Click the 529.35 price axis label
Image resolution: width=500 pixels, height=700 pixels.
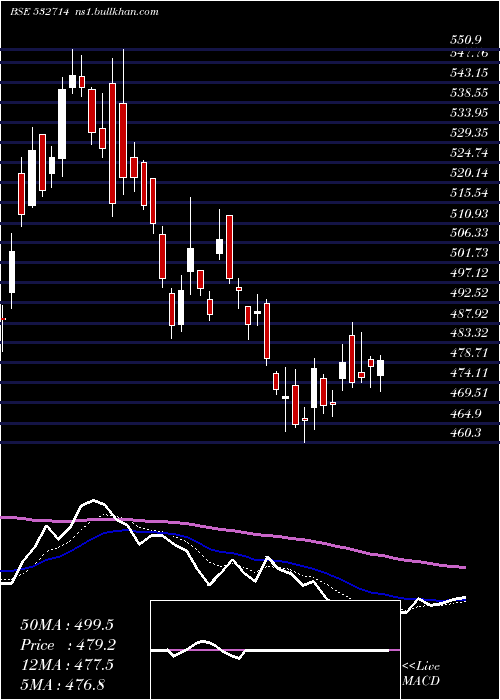469,133
